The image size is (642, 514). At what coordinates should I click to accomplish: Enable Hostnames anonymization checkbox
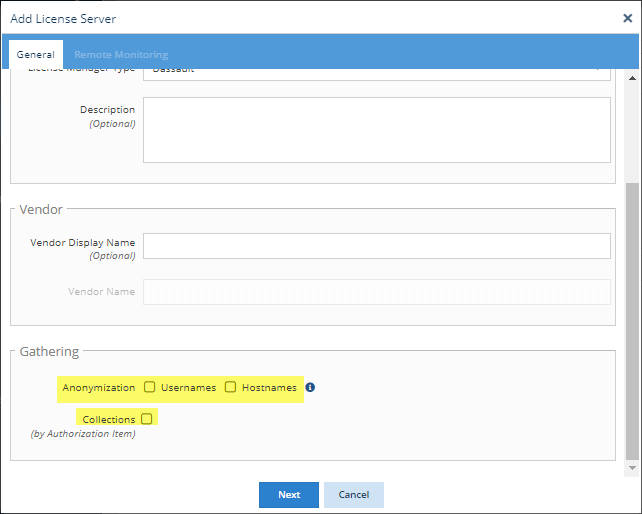point(231,387)
